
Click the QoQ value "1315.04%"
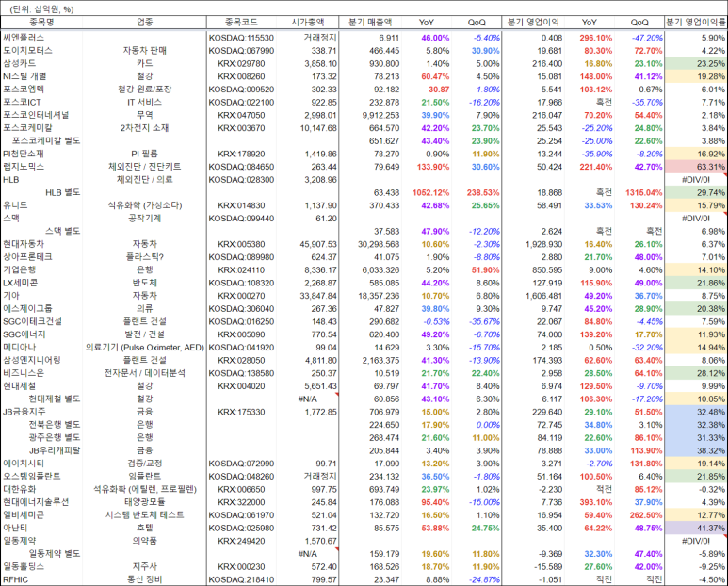pyautogui.click(x=643, y=193)
